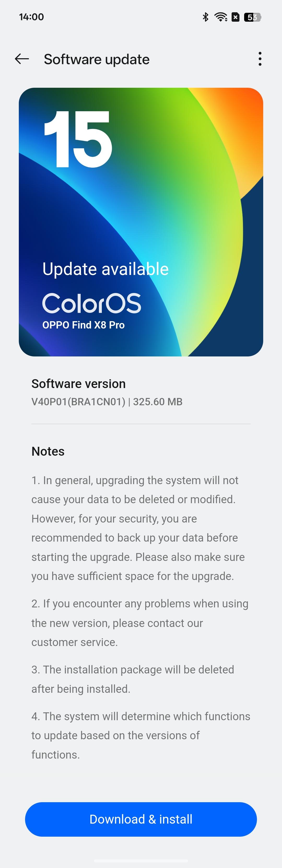The width and height of the screenshot is (282, 868).
Task: Tap the Wi-Fi status icon
Action: 221,17
